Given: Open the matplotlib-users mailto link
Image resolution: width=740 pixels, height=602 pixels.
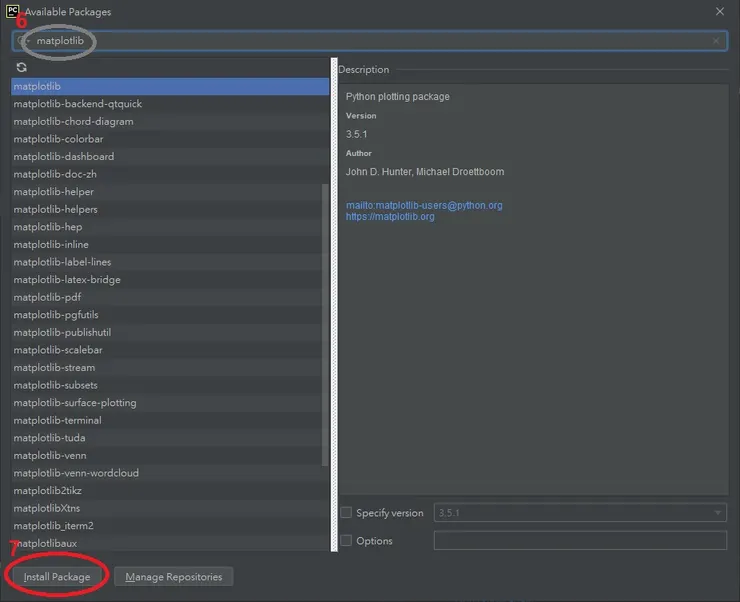Looking at the screenshot, I should click(424, 205).
